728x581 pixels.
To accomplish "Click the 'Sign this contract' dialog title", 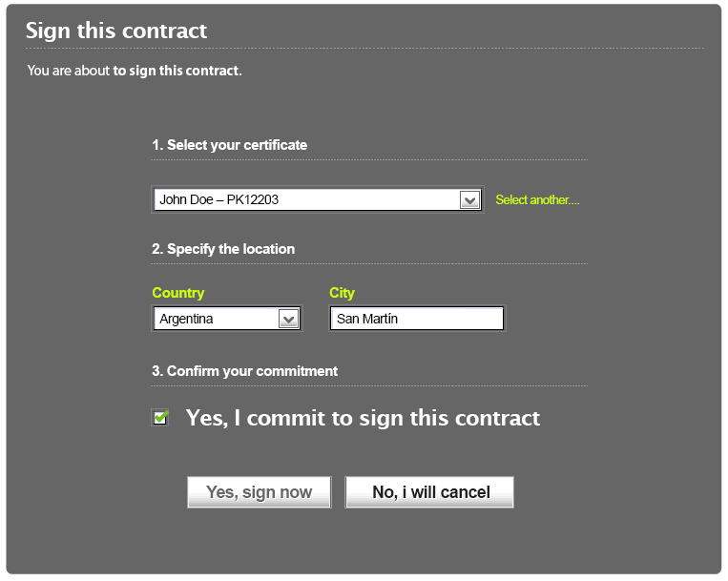I will (116, 31).
